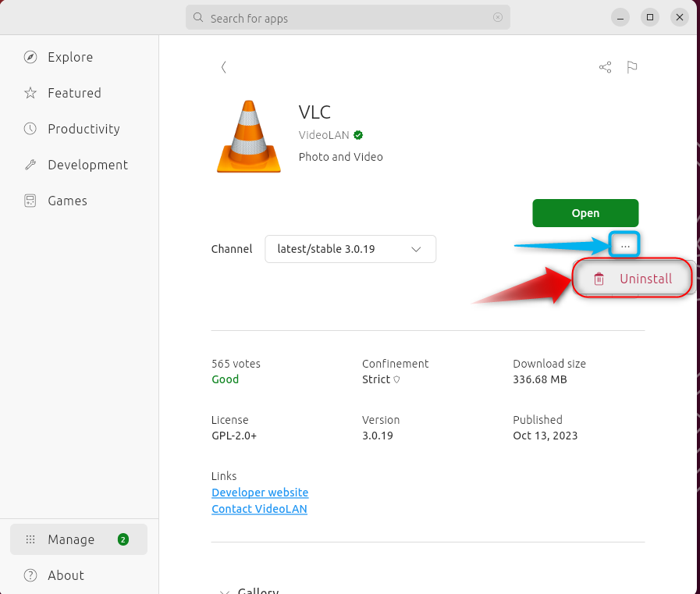Click the Manage grid icon
Viewport: 700px width, 594px height.
click(30, 539)
